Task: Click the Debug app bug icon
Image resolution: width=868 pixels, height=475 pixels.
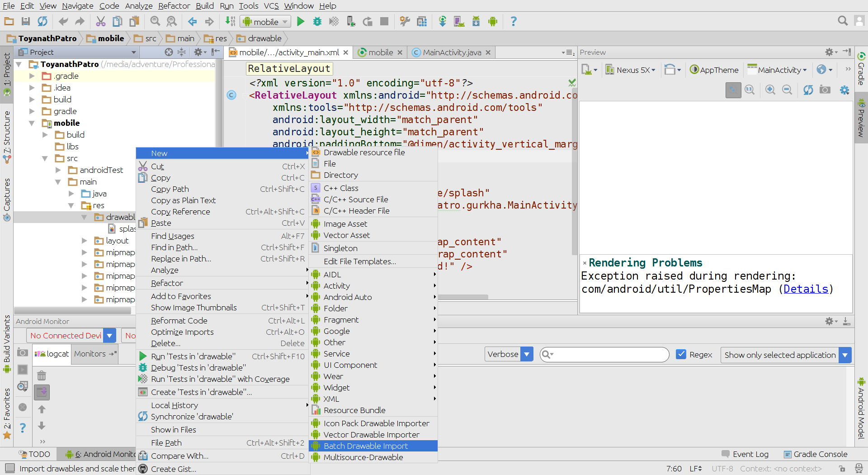Action: point(317,21)
